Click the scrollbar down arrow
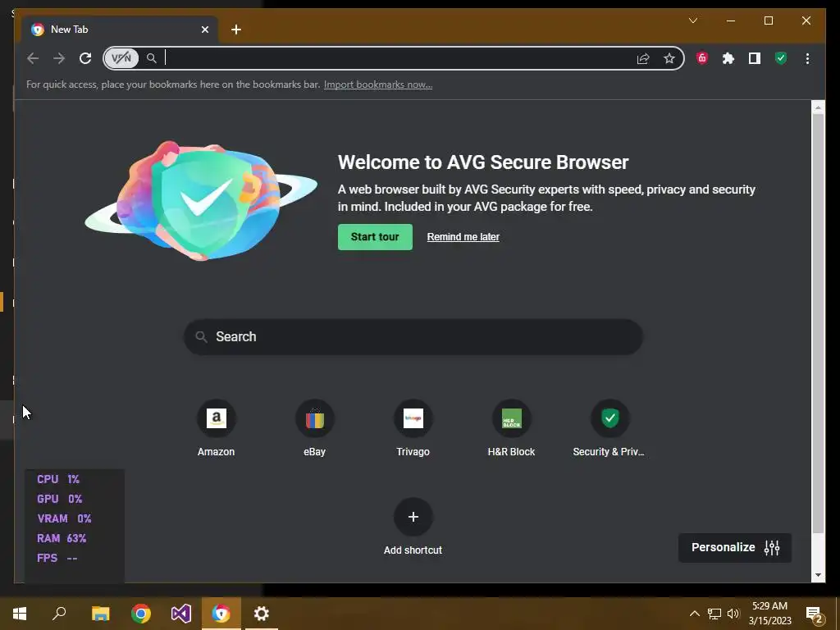The height and width of the screenshot is (630, 840). 818,575
